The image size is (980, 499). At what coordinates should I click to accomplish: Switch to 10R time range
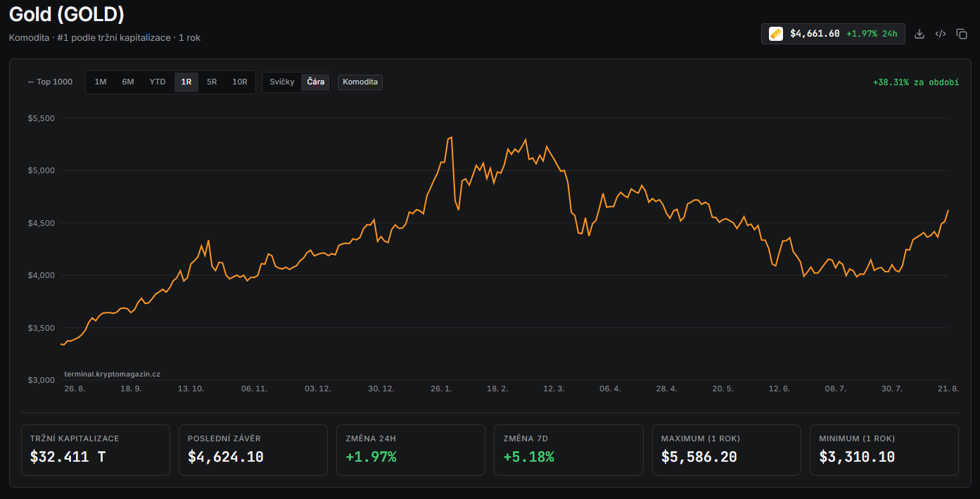[x=240, y=82]
